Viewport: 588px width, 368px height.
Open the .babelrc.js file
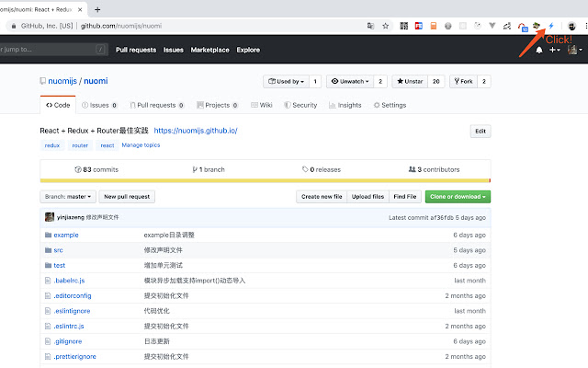pos(69,281)
